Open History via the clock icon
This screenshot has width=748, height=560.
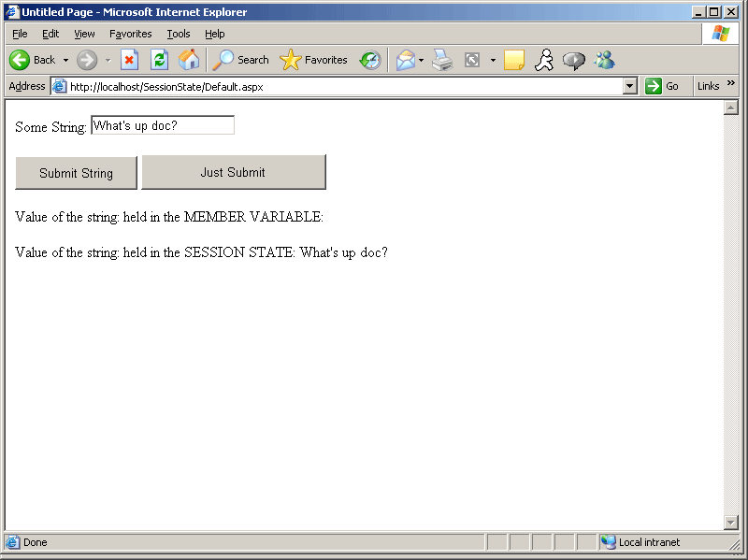pyautogui.click(x=370, y=60)
